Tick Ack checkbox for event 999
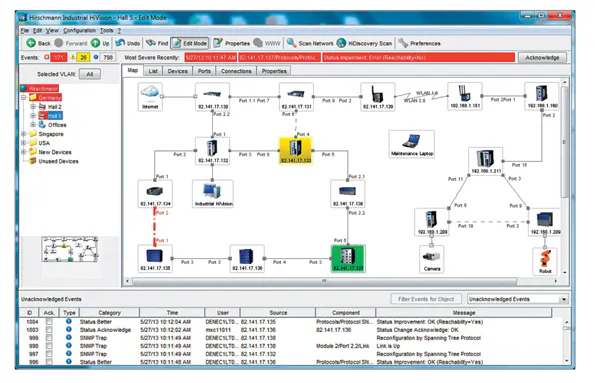This screenshot has height=383, width=595. coord(49,337)
